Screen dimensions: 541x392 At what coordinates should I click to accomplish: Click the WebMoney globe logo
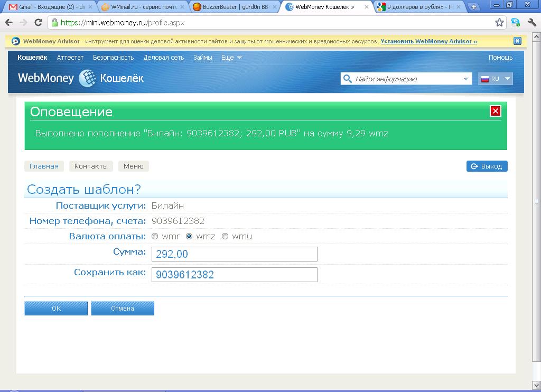87,78
